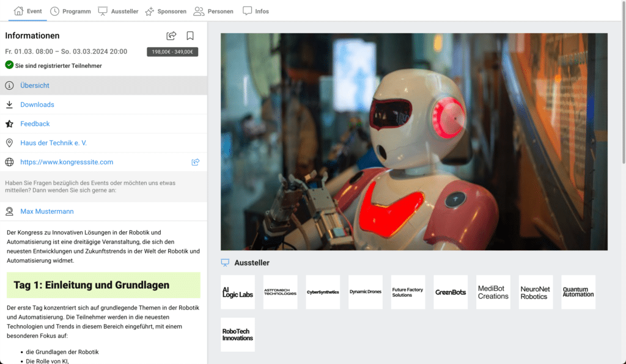The image size is (626, 364).
Task: Open the Personen tab
Action: click(213, 11)
